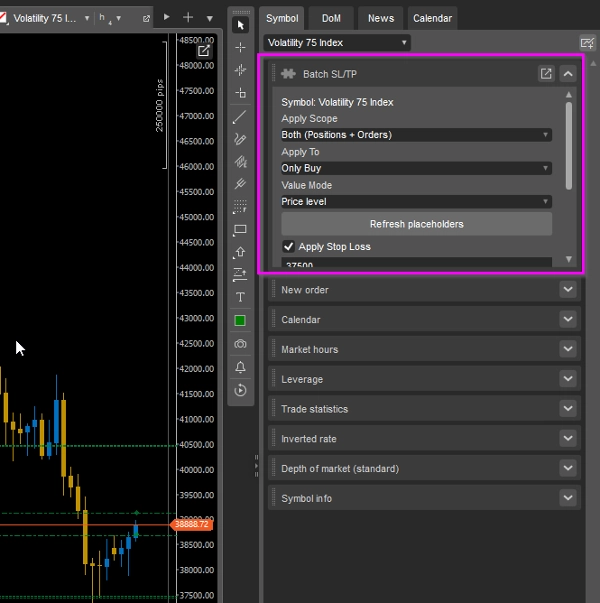Select the Text annotation tool

point(240,297)
